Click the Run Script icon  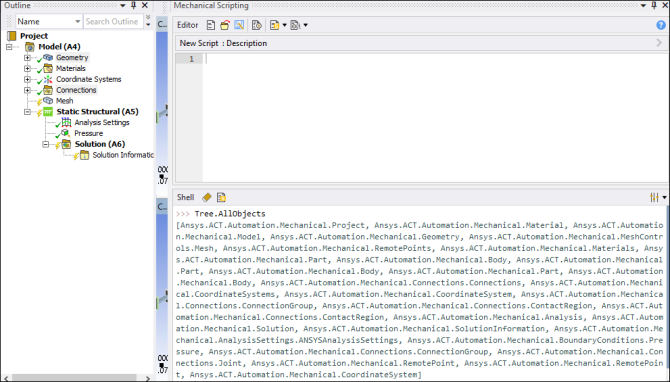256,25
